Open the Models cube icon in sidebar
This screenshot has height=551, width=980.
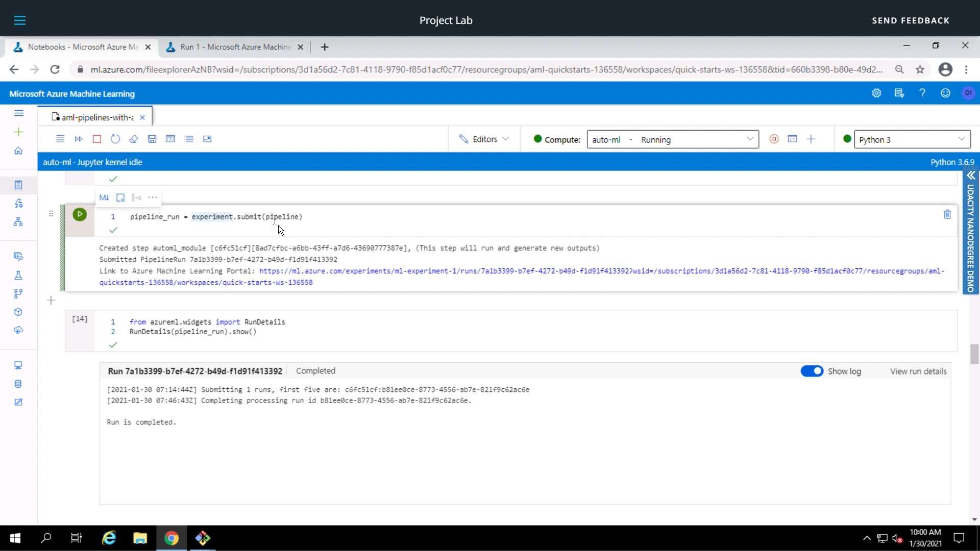pyautogui.click(x=18, y=312)
